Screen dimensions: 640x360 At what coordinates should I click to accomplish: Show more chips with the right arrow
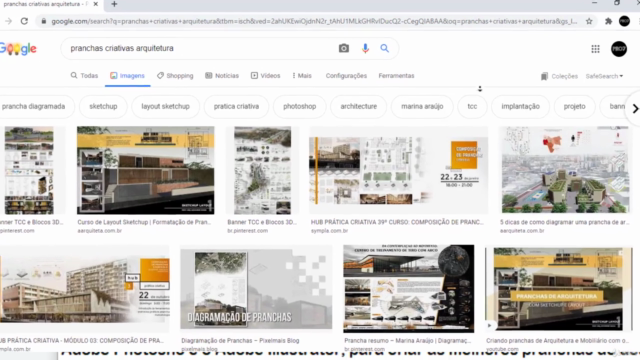(x=635, y=109)
